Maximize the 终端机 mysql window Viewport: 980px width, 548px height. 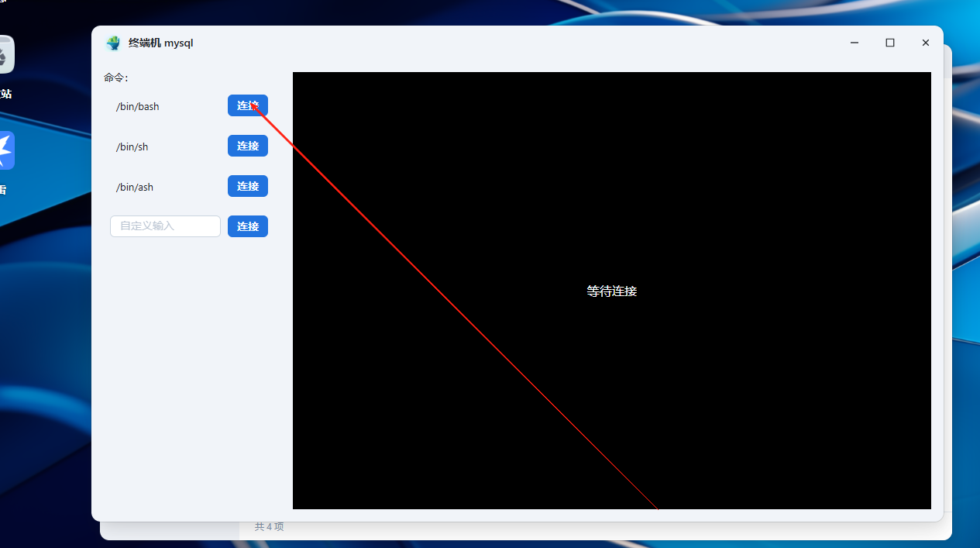pyautogui.click(x=890, y=43)
